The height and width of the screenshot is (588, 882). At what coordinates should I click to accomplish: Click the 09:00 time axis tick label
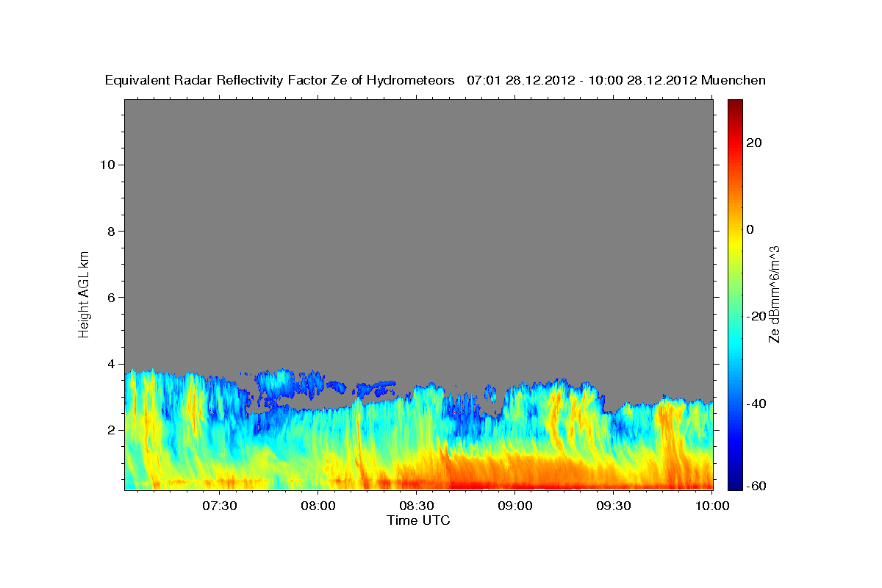(515, 506)
